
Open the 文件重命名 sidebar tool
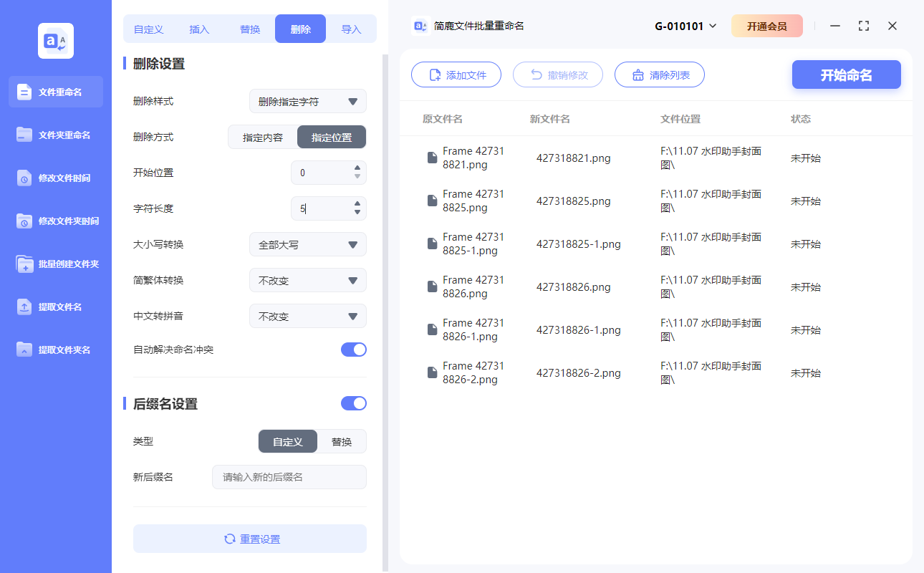coord(55,92)
